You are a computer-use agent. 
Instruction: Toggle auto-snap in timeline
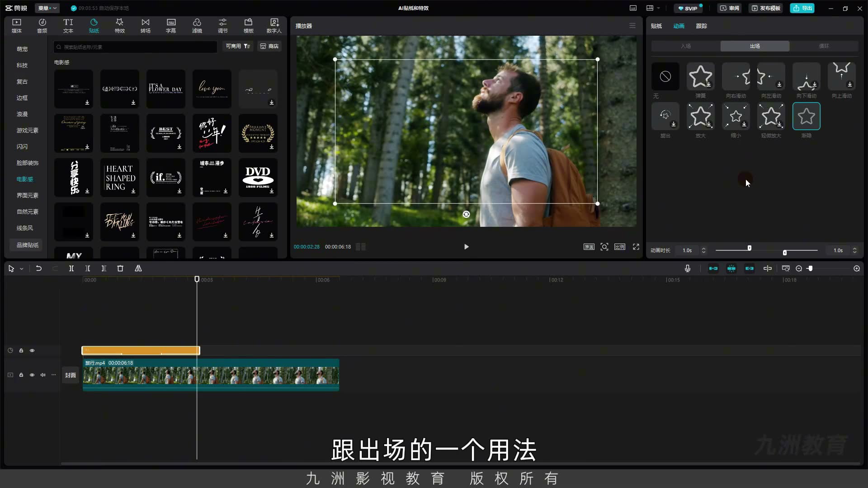coord(731,268)
